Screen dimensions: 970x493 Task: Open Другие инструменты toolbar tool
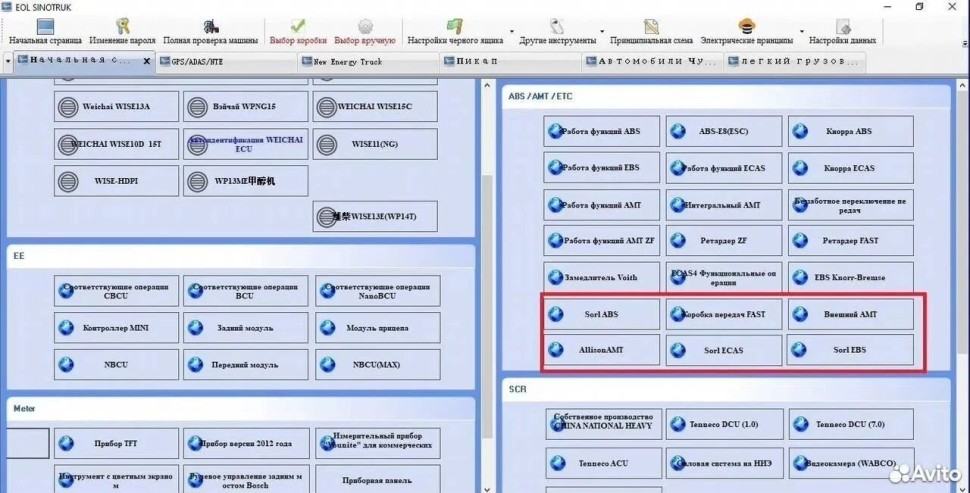[x=557, y=31]
